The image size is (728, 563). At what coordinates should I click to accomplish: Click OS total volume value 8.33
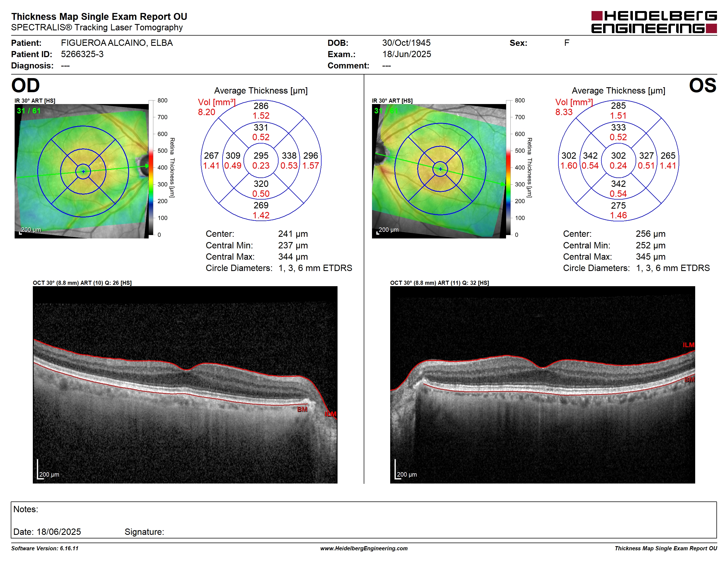tap(564, 112)
